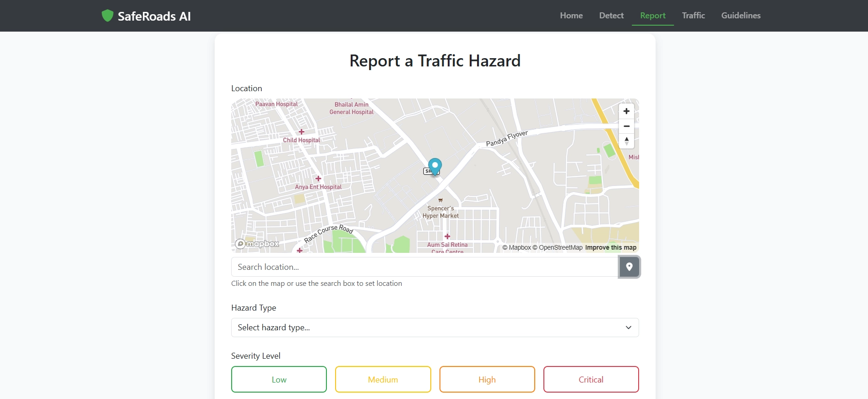Image resolution: width=868 pixels, height=399 pixels.
Task: Focus the Search location input field
Action: tap(424, 267)
